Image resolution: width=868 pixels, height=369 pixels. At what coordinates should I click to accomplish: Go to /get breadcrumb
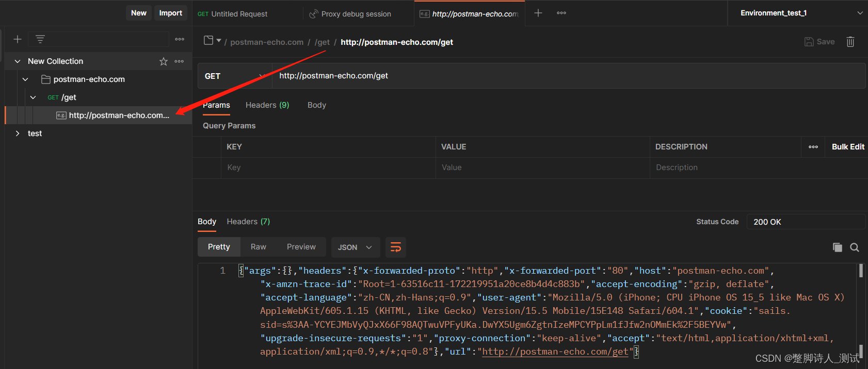pos(322,42)
